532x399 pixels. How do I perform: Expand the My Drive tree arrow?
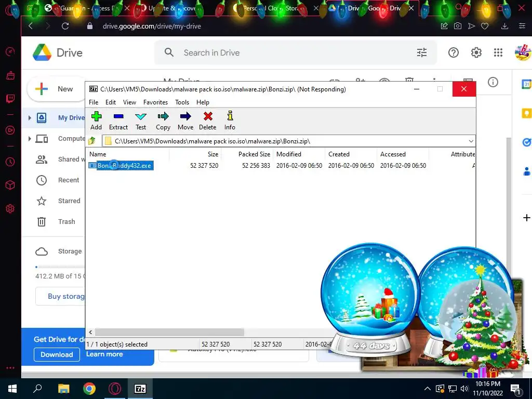pyautogui.click(x=30, y=118)
